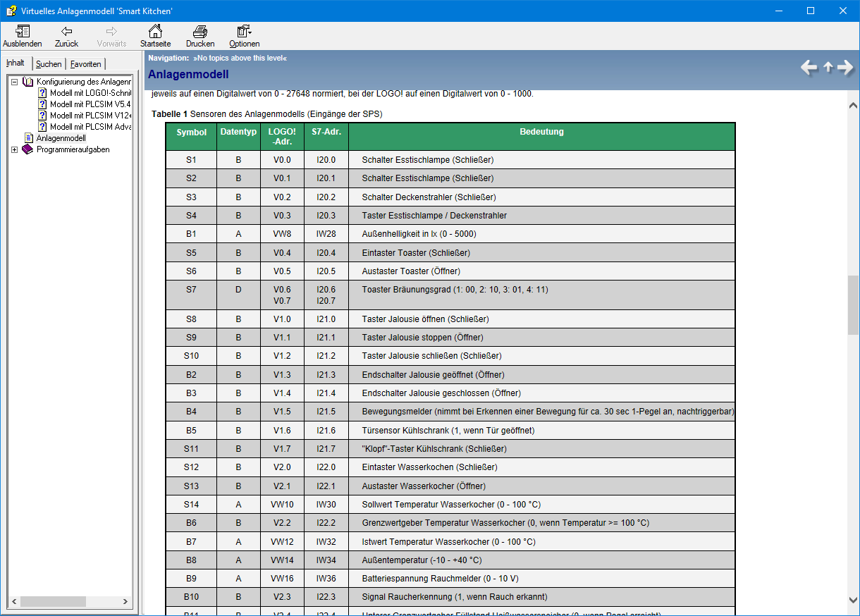Click the content scrollbar down arrow
This screenshot has width=860, height=616.
point(854,600)
